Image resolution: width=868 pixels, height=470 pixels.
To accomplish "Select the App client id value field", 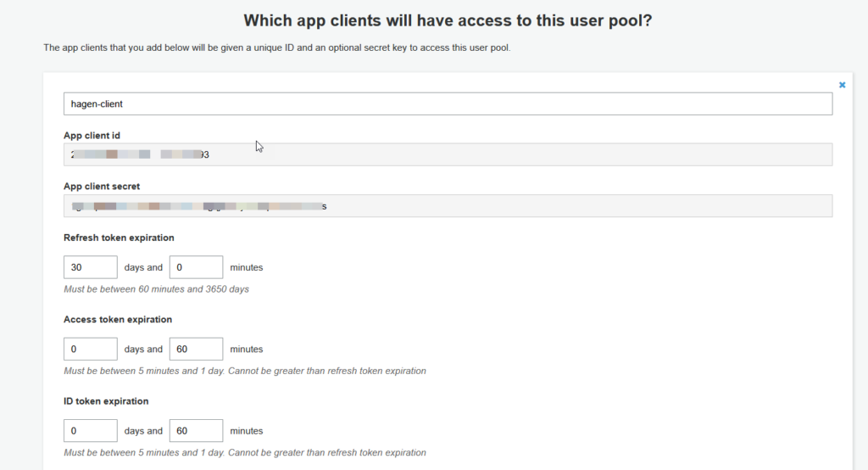I will click(x=448, y=154).
